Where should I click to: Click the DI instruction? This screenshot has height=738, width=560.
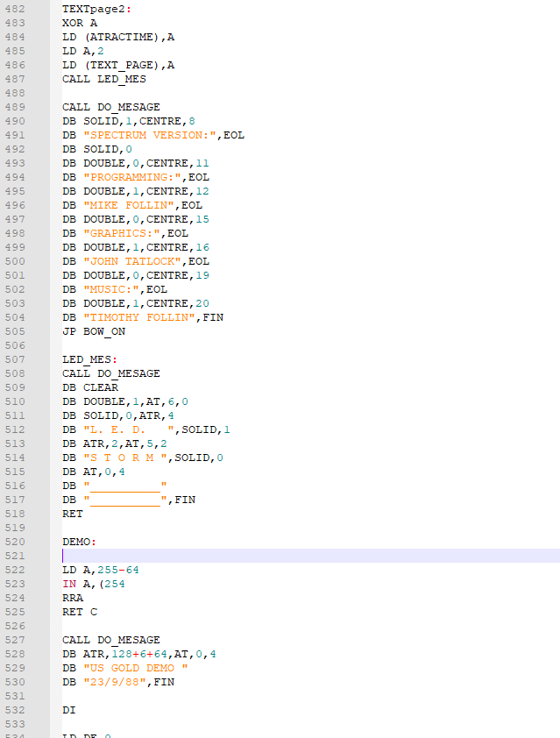click(x=69, y=710)
